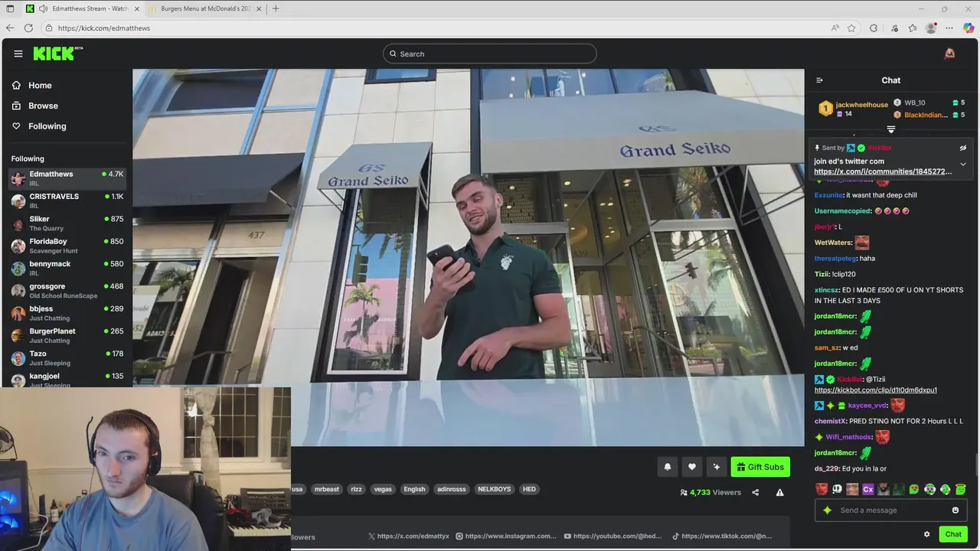Switch to Burgers Menu at McDonald's tab
The height and width of the screenshot is (551, 980).
[x=206, y=8]
